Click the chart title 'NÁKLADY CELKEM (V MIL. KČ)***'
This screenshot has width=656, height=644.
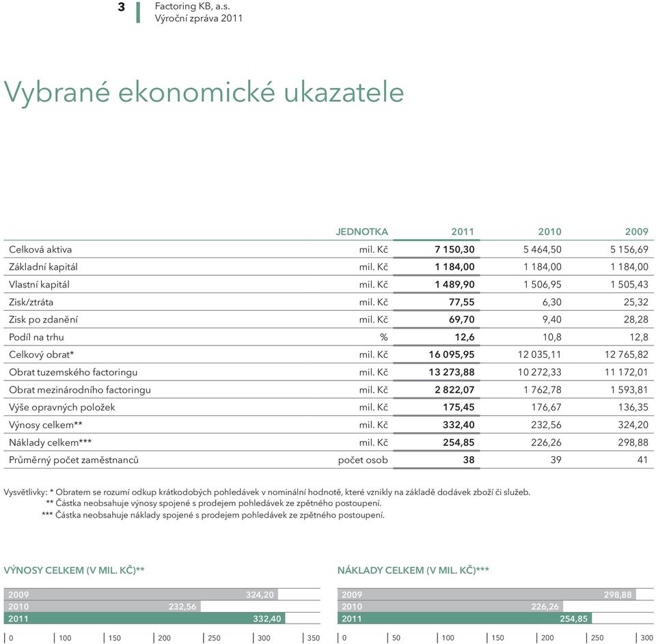point(413,570)
